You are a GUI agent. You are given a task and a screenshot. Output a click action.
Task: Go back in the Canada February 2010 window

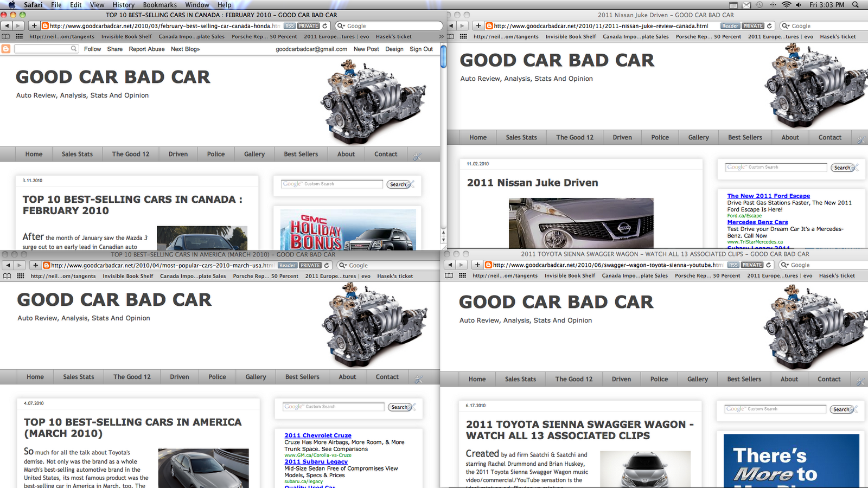[7, 25]
